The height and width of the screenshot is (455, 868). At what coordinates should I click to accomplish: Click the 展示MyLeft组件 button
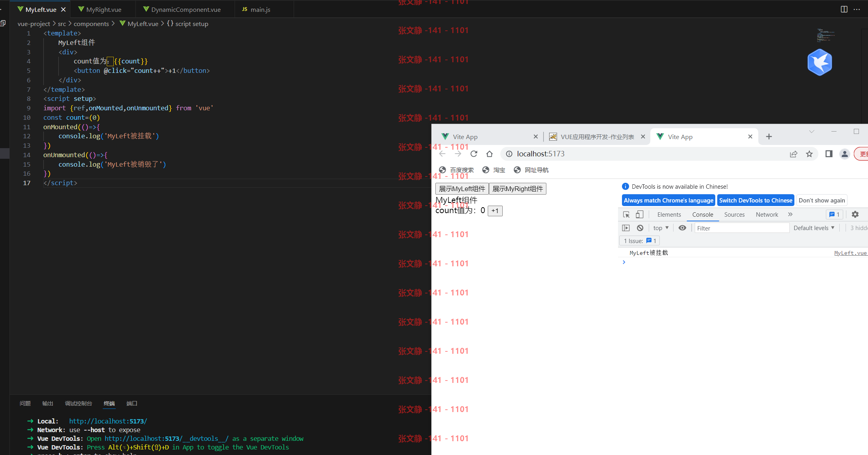click(x=462, y=189)
